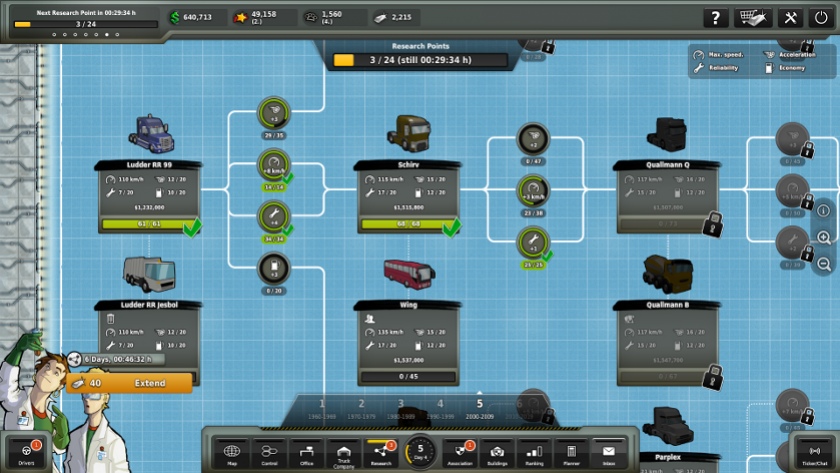Click the Extend button for 40

pyautogui.click(x=129, y=383)
